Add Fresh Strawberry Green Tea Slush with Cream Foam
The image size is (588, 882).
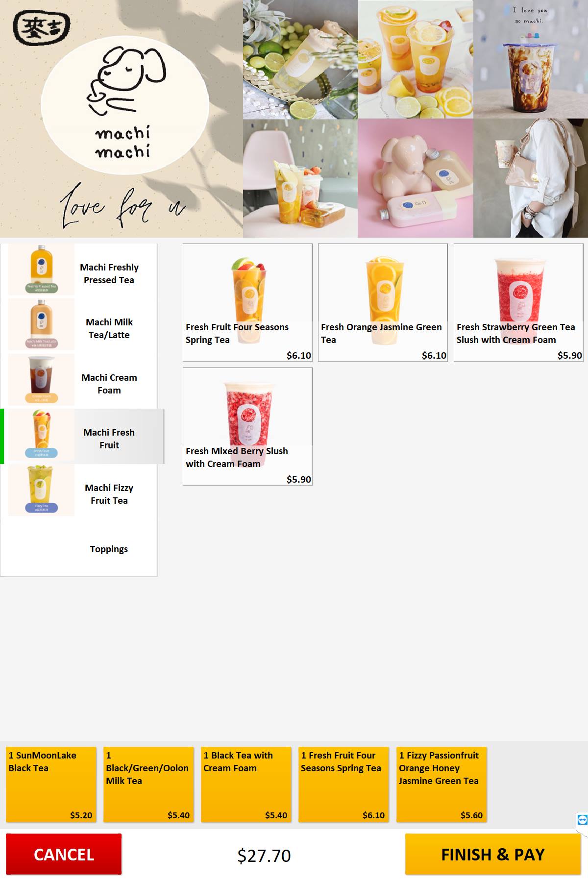tap(518, 303)
